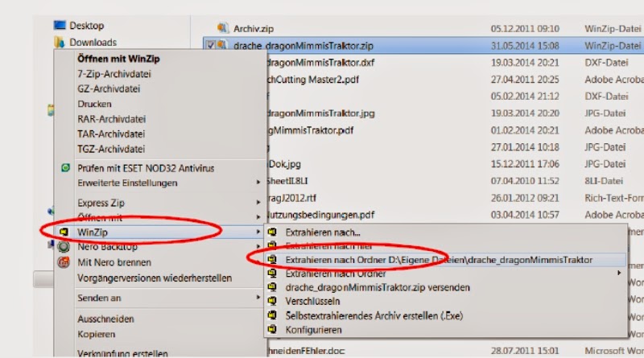Open 'Konfigurieren' in WinZip submenu

pyautogui.click(x=313, y=330)
